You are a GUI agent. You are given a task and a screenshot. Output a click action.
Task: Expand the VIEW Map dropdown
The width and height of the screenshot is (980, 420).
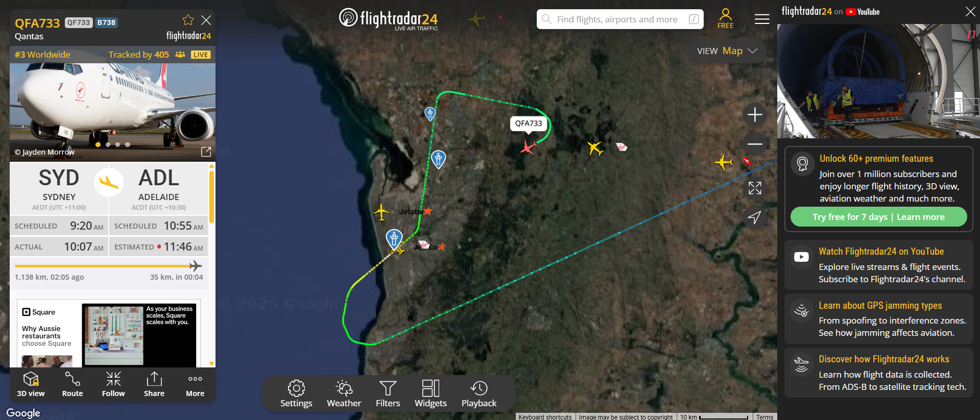tap(727, 51)
